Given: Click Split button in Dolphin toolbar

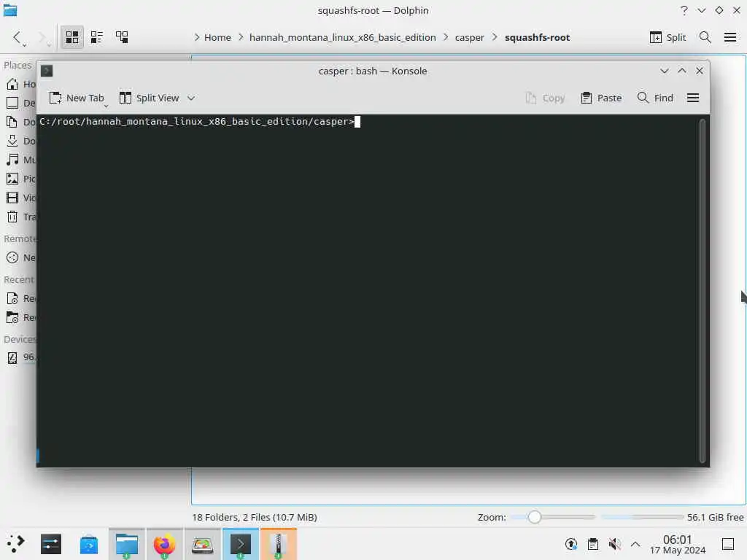Looking at the screenshot, I should 667,37.
